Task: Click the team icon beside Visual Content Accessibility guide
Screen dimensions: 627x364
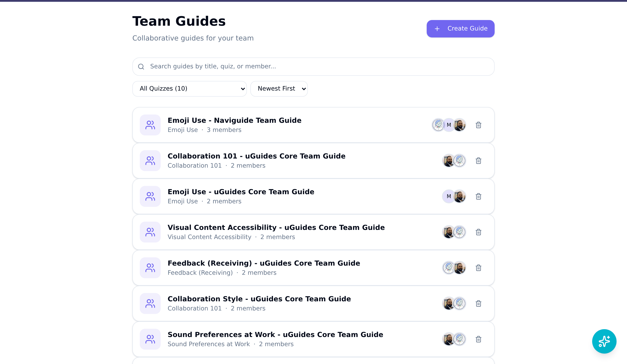Action: click(150, 232)
